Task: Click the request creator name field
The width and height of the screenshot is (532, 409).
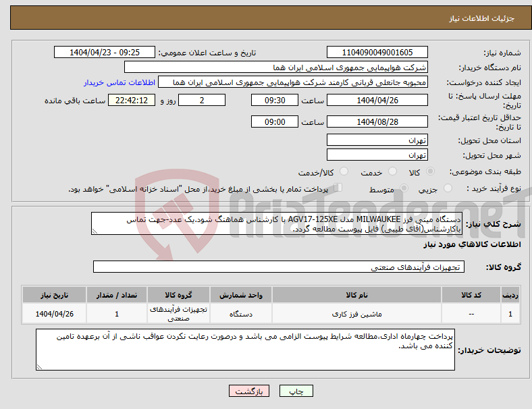Action: tap(293, 82)
